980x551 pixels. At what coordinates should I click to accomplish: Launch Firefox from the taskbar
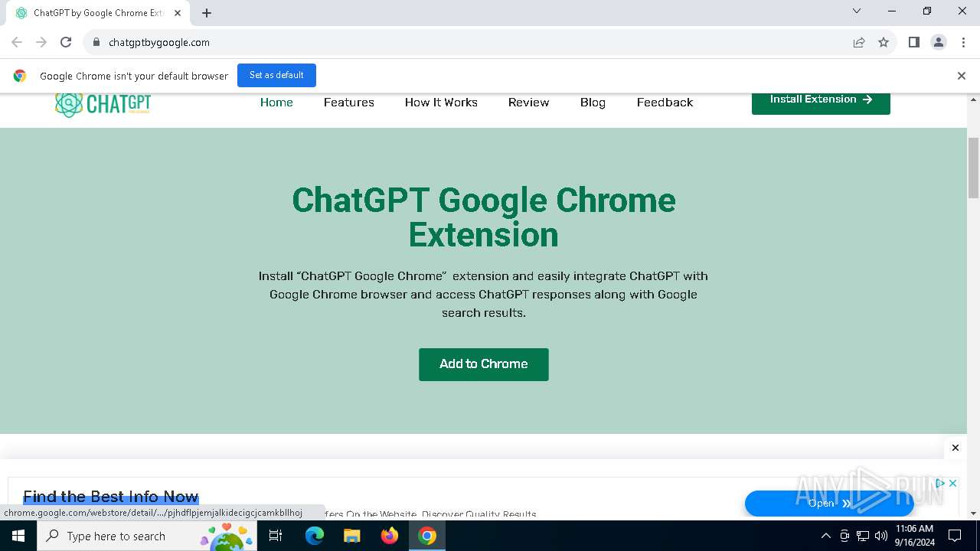click(390, 536)
